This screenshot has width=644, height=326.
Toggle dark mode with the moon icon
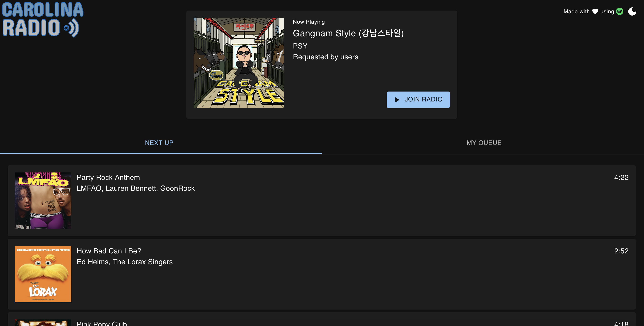pyautogui.click(x=632, y=11)
